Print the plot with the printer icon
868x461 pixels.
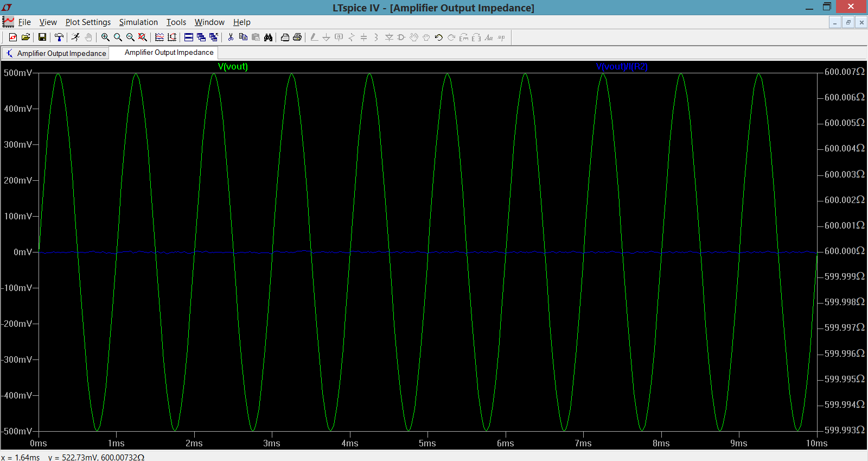[x=297, y=37]
